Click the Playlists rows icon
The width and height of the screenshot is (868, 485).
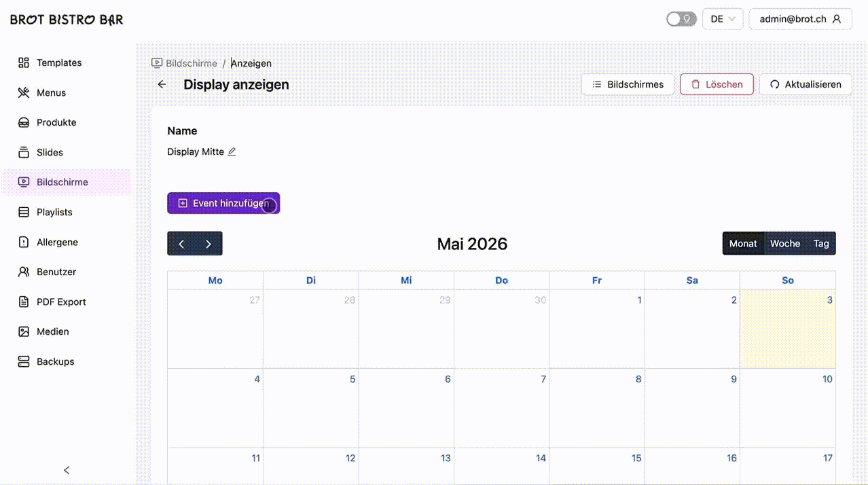pos(24,212)
